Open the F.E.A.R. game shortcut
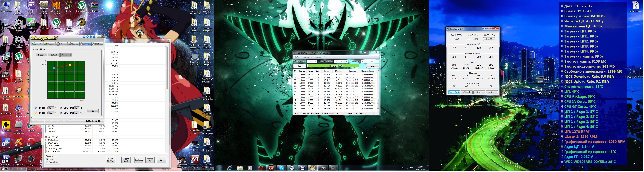Image resolution: width=644 pixels, height=172 pixels. (82, 24)
